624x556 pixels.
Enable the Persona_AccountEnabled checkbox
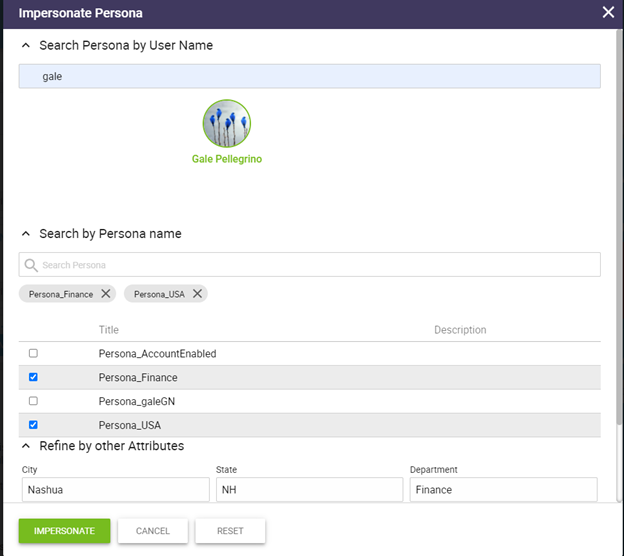[33, 354]
